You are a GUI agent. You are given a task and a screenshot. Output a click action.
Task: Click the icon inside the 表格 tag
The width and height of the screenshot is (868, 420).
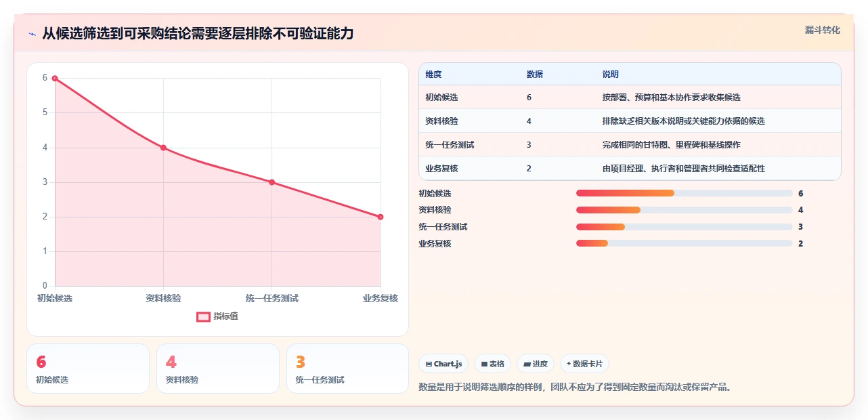(x=484, y=364)
